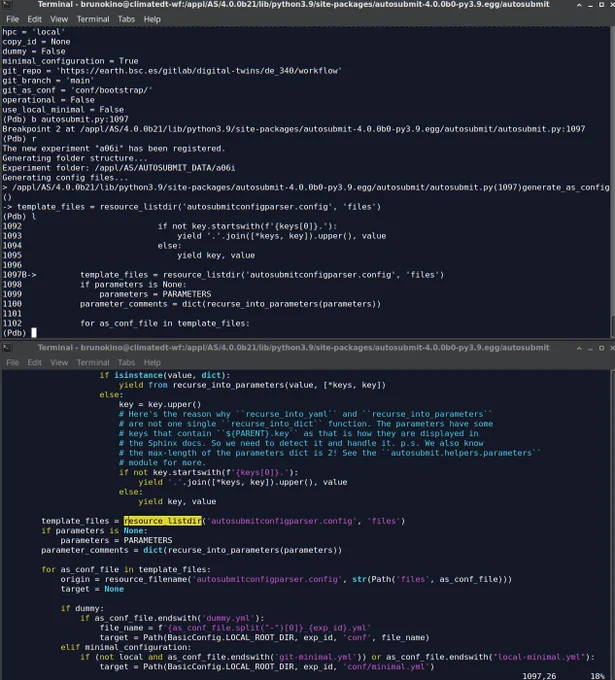
Task: Click line 1100 parameter_comments listing
Action: click(230, 304)
